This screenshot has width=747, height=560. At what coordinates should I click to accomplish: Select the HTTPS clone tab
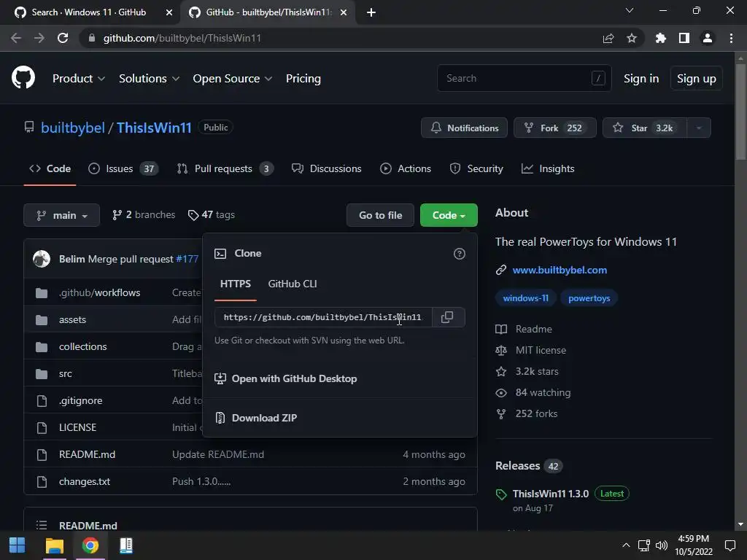click(236, 284)
